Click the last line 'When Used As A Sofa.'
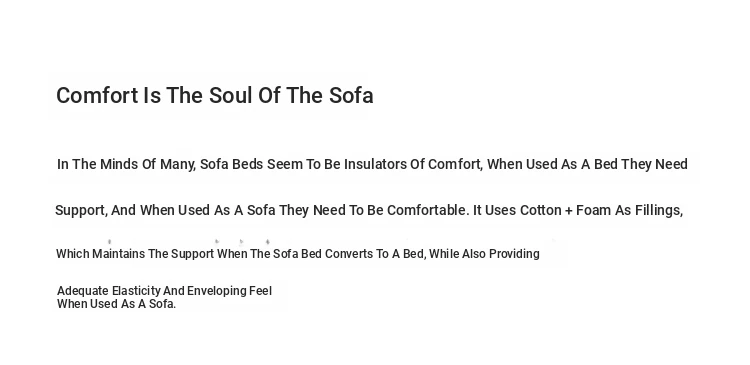 (116, 304)
